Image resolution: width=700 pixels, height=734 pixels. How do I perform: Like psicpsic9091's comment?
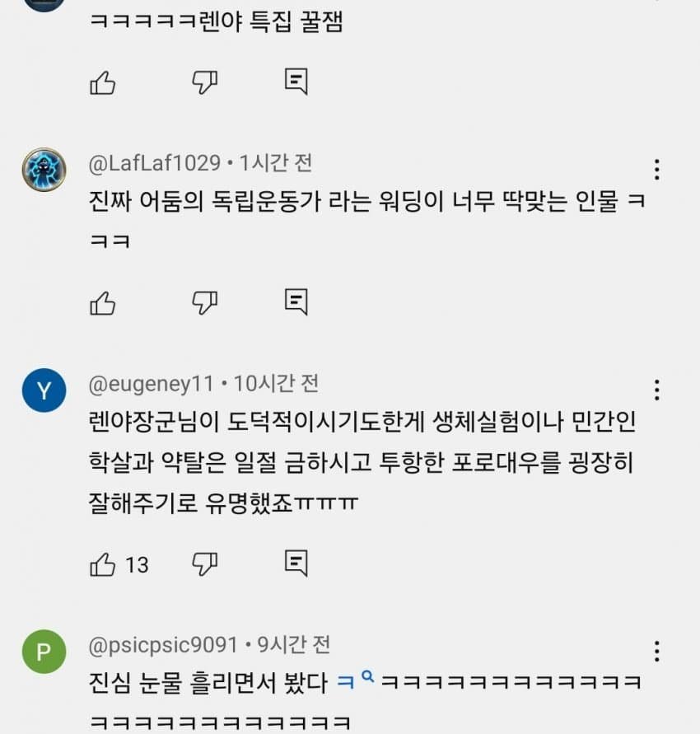pos(102,732)
